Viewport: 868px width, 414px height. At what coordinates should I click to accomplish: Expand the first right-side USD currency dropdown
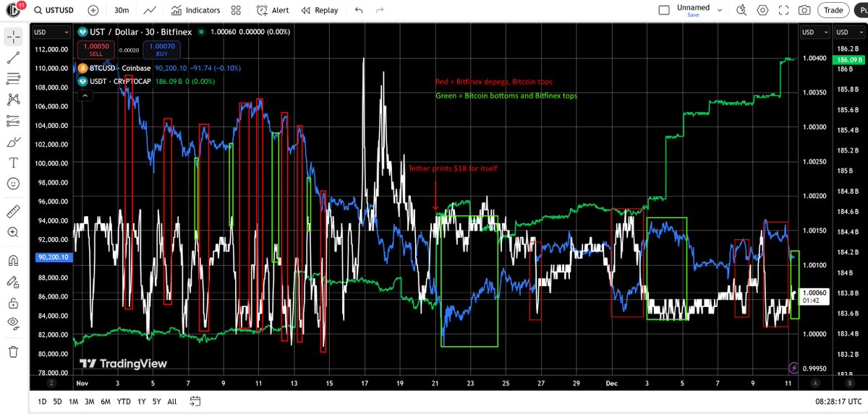coord(814,33)
